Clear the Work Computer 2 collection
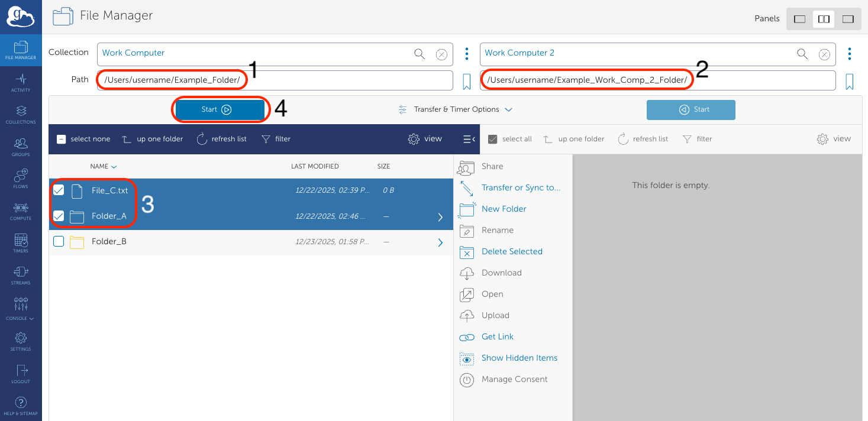 (x=824, y=54)
